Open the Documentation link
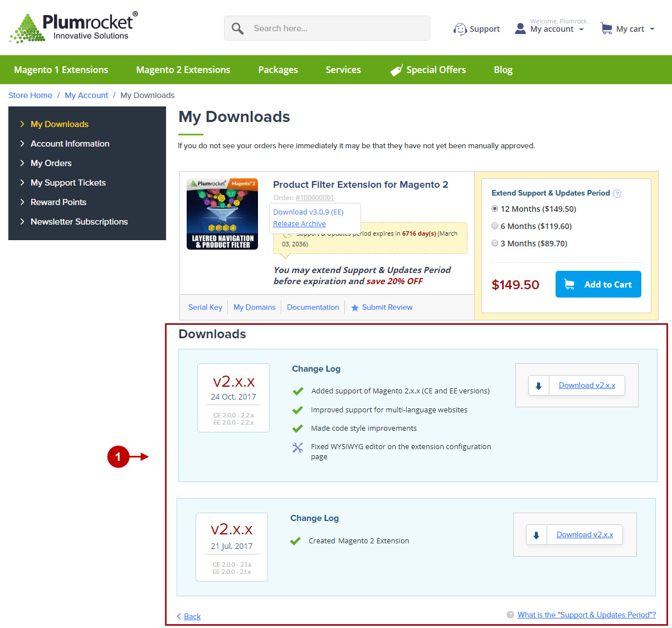Screen dimensions: 672x628 313,308
